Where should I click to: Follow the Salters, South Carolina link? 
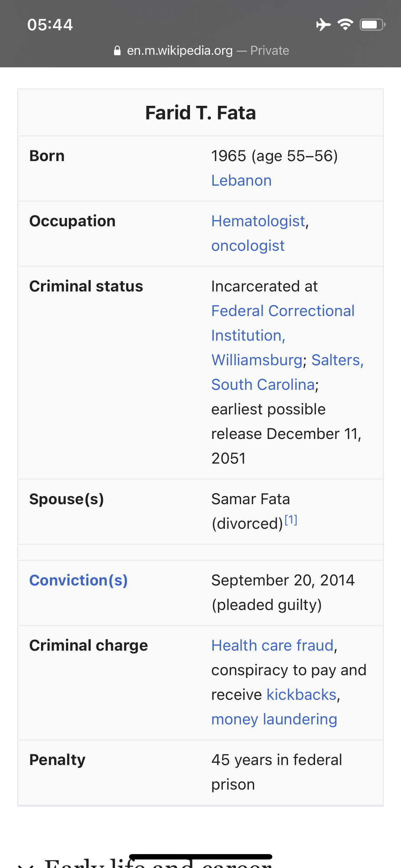pos(287,372)
